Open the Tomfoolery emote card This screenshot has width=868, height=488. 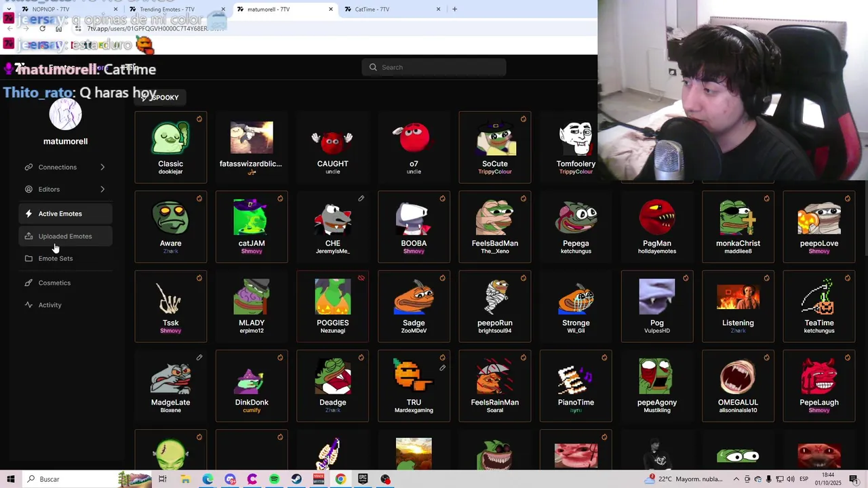(x=576, y=147)
